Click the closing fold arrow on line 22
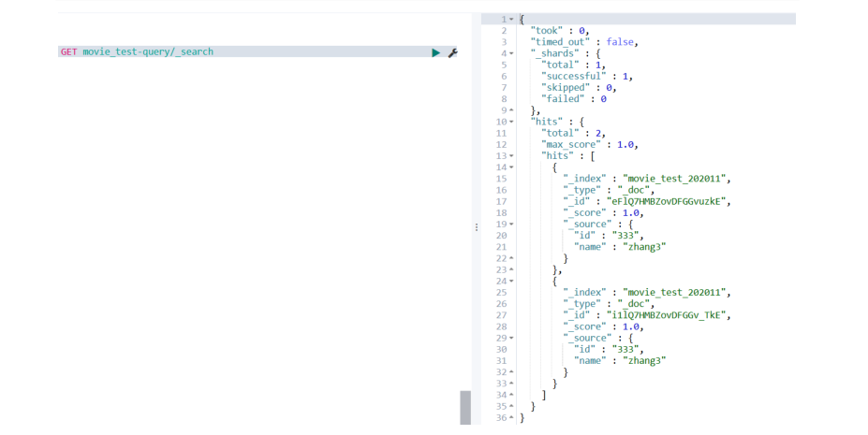The width and height of the screenshot is (868, 435). [511, 259]
